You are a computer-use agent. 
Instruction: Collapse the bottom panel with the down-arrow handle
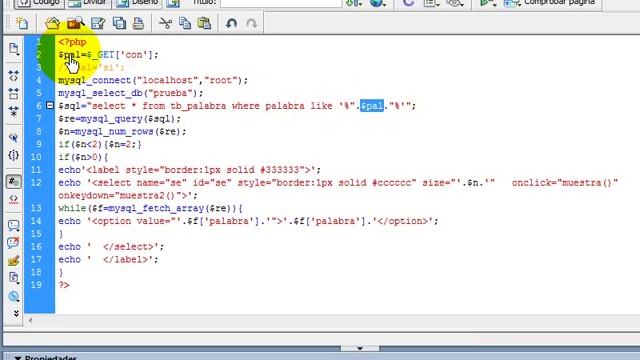coord(360,349)
